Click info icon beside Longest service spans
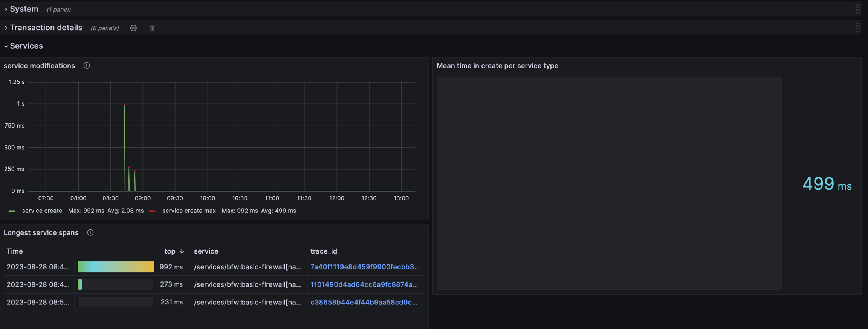This screenshot has height=329, width=868. (x=90, y=232)
